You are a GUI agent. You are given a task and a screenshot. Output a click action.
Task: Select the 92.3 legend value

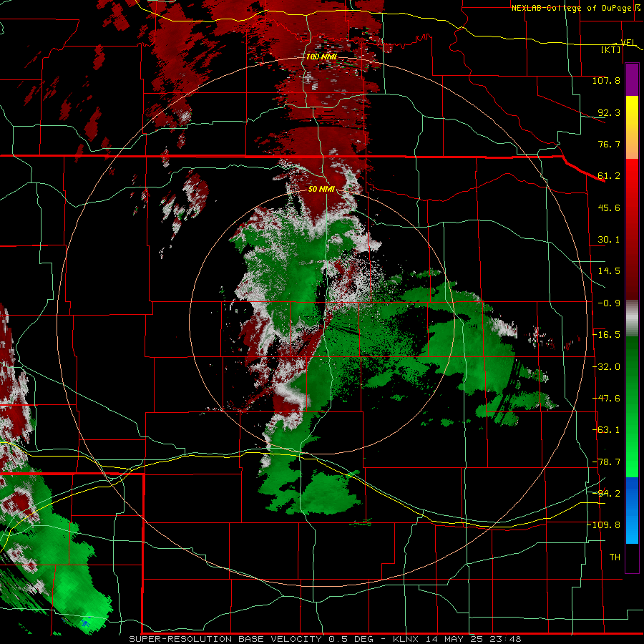point(609,112)
